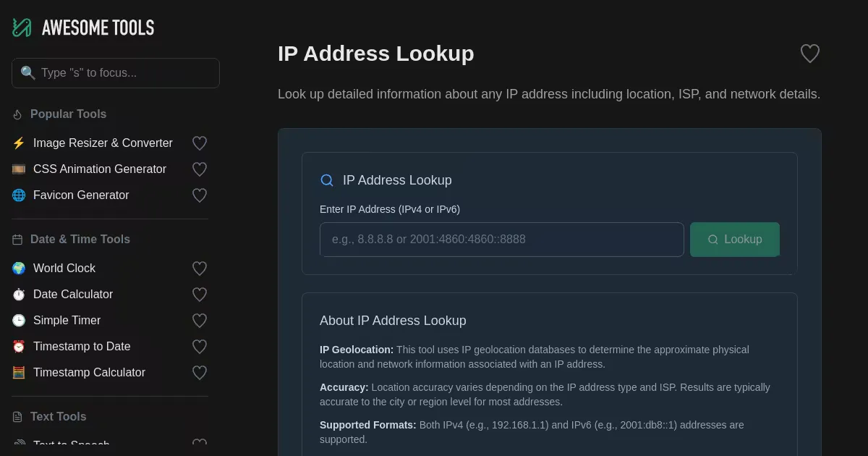Click the Awesome Tools logo icon
The image size is (868, 456).
22,28
